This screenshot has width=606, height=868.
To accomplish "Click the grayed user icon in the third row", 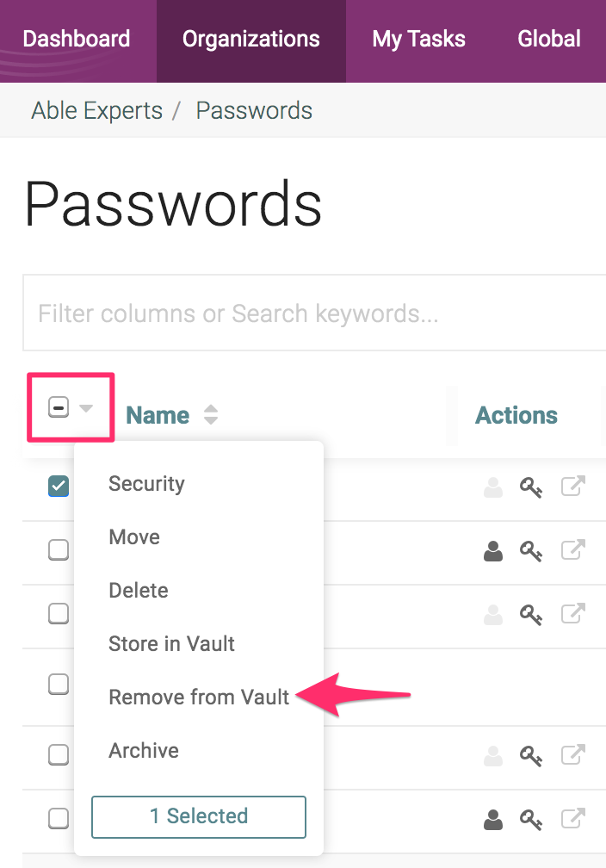I will pos(492,614).
